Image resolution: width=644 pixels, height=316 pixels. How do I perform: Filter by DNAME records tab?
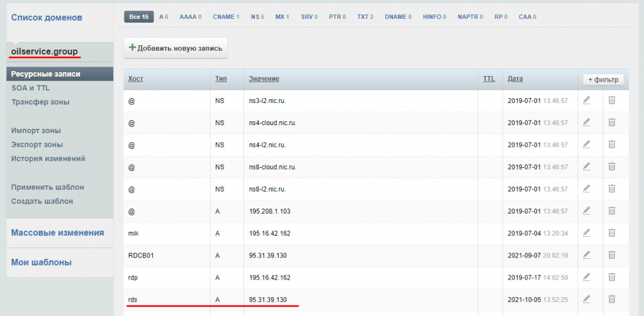398,17
